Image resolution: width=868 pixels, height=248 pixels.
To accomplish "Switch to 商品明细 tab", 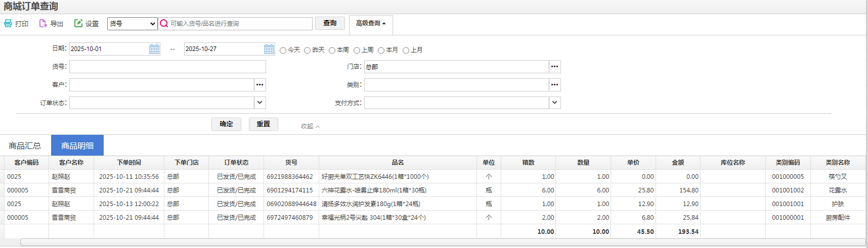I will (77, 145).
